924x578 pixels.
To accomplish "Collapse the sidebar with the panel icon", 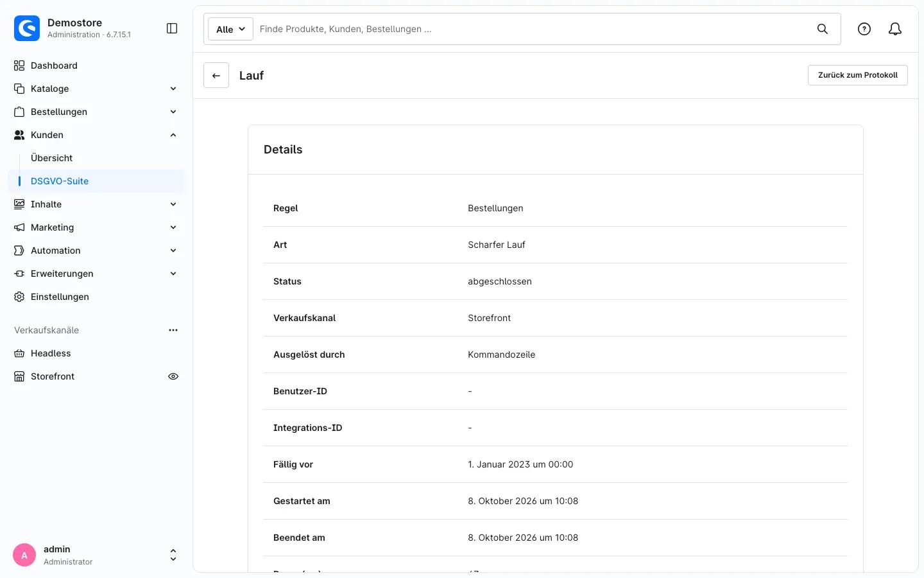I will pyautogui.click(x=172, y=28).
